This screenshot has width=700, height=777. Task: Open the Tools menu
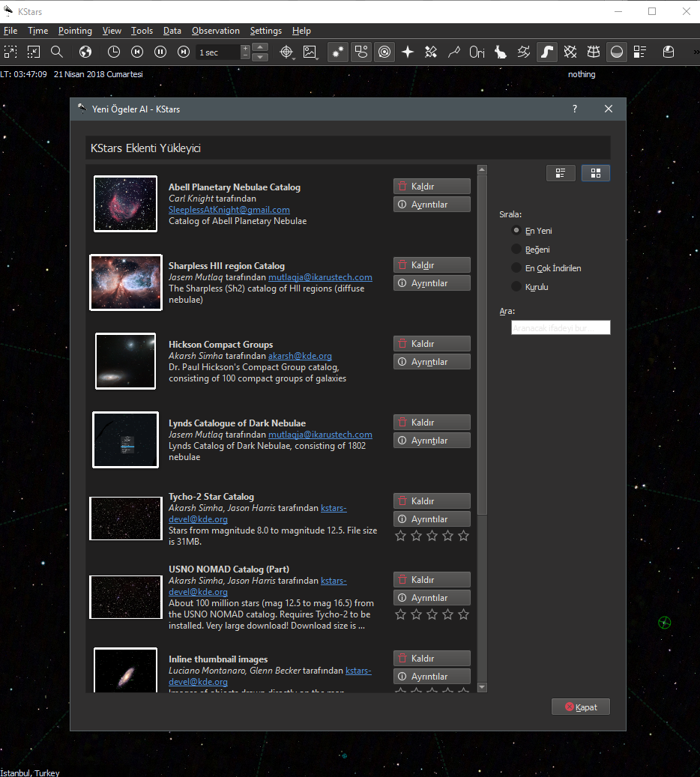142,31
